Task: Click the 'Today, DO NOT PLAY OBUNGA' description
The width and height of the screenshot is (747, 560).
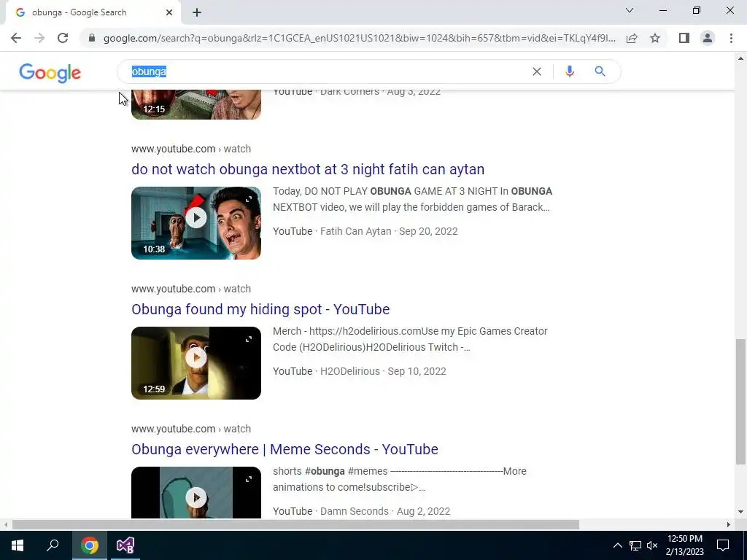Action: point(413,199)
